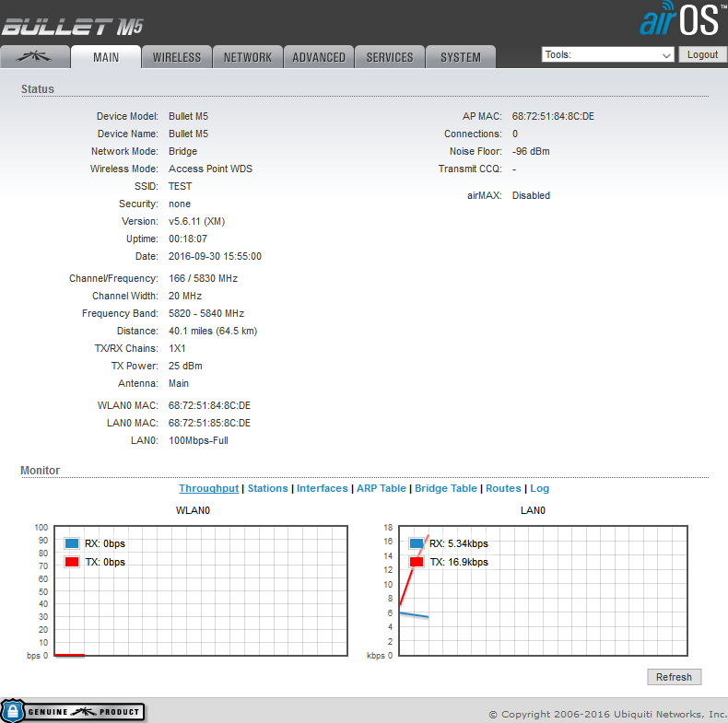Screen dimensions: 728x723
Task: Click the LAN0 TX: 16.9kbps reading
Action: coord(459,562)
